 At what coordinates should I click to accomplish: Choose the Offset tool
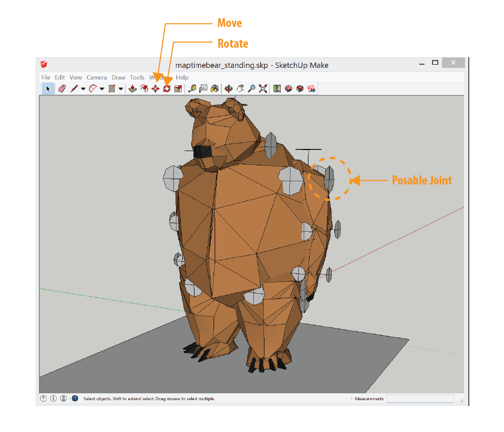(144, 89)
